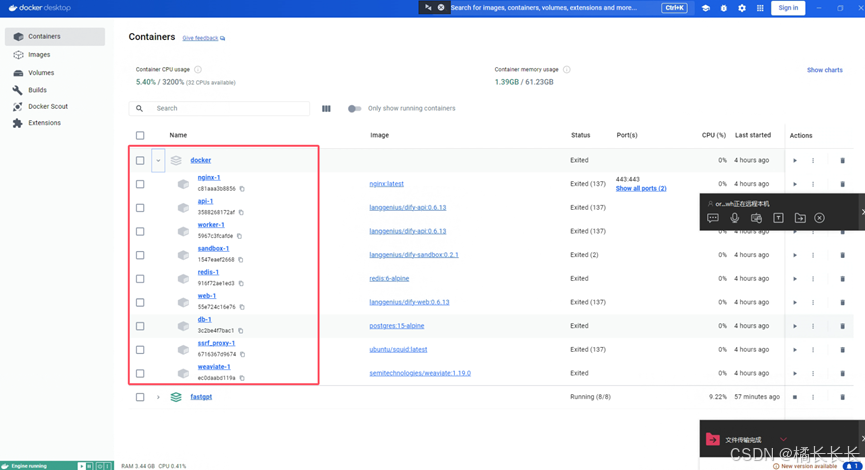Check the db-1 checkbox

point(140,326)
